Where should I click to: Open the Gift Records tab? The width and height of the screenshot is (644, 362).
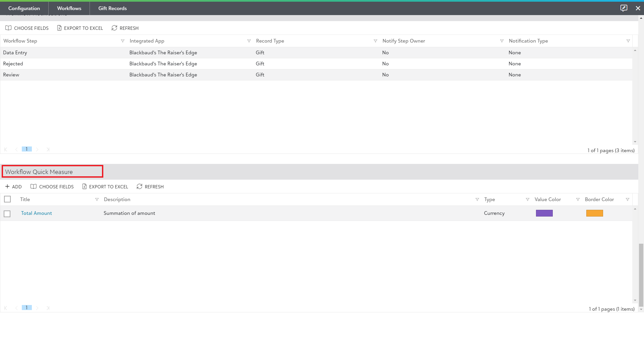[112, 8]
